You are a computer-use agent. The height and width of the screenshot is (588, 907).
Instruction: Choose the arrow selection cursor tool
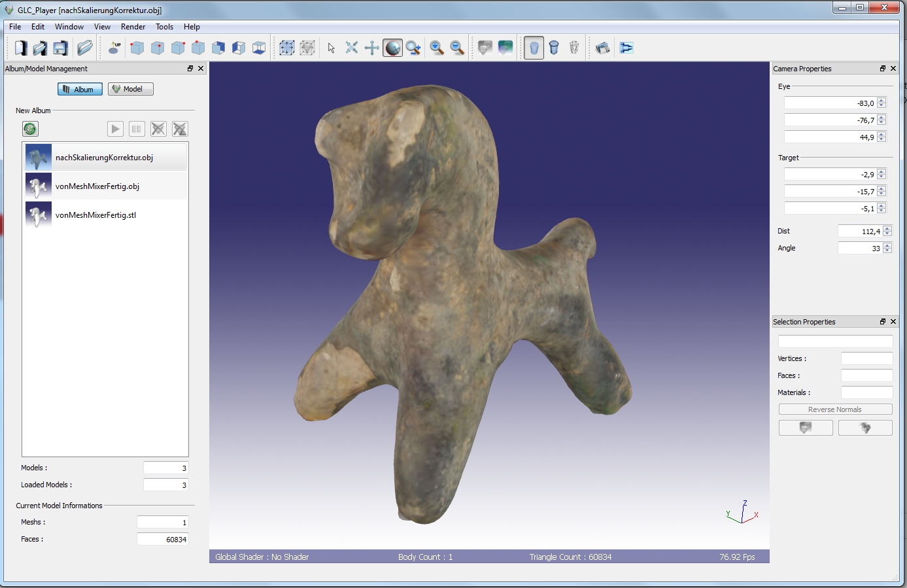click(x=332, y=48)
